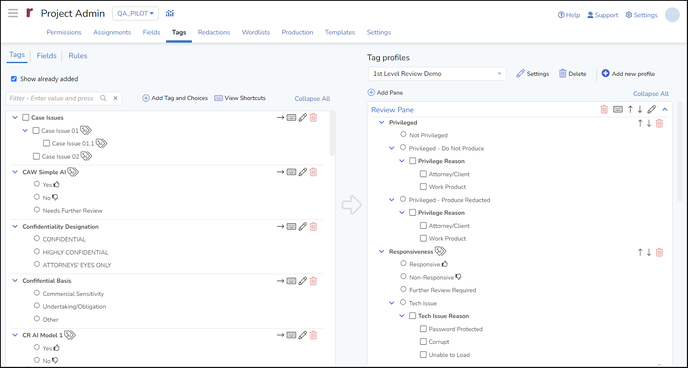Switch to the Fields sub-tab
This screenshot has height=368, width=688.
click(x=47, y=56)
